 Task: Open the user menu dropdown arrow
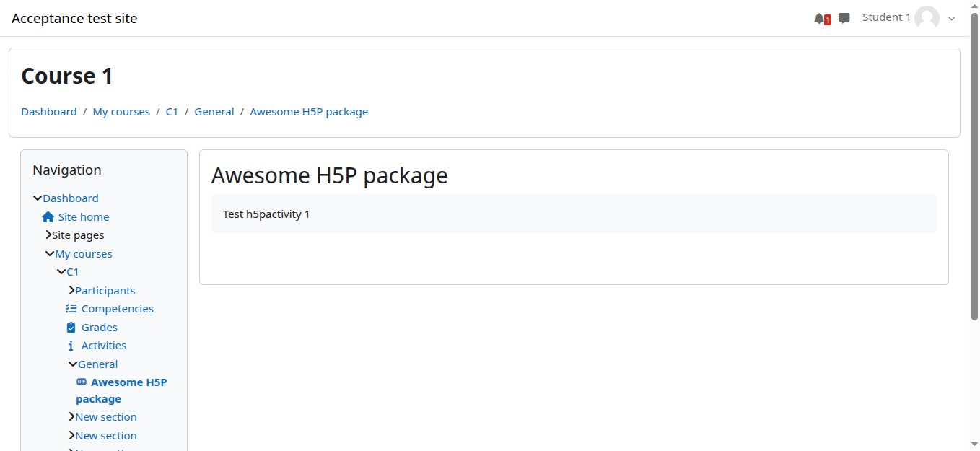952,19
